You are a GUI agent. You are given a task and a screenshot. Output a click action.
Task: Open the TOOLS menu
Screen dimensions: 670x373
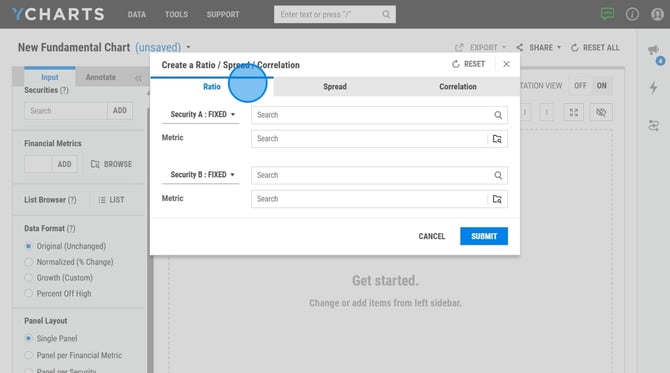click(176, 15)
